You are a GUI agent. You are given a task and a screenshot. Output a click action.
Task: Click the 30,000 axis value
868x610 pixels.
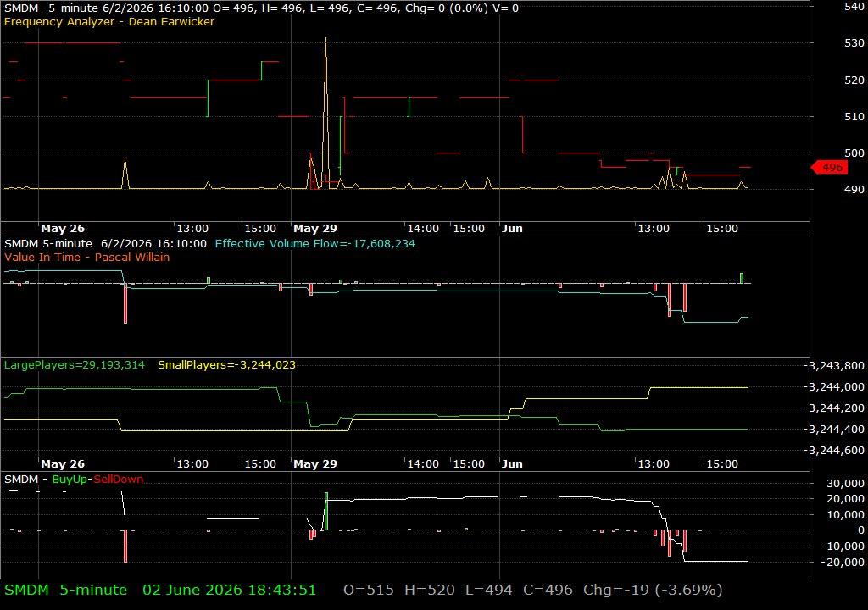(845, 484)
